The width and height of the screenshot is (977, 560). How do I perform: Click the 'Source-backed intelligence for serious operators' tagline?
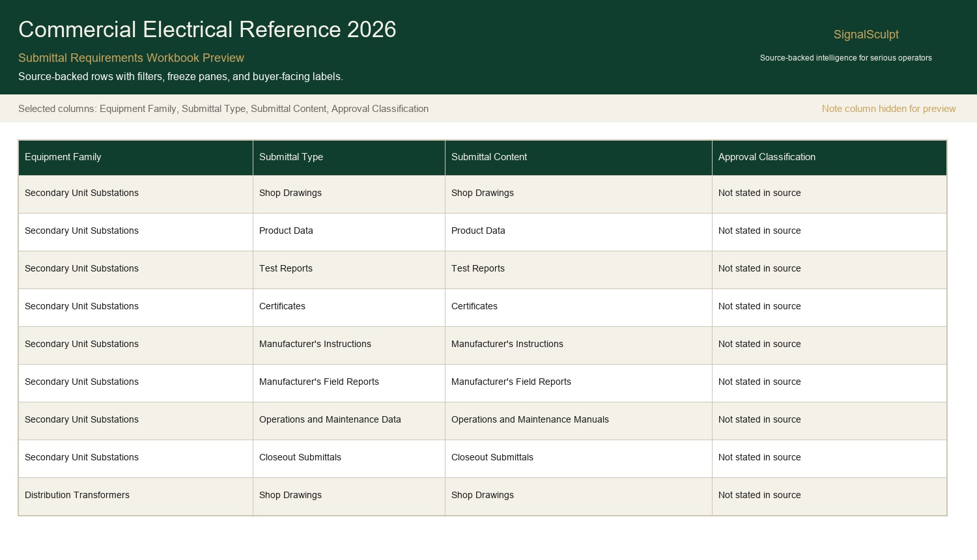(845, 58)
